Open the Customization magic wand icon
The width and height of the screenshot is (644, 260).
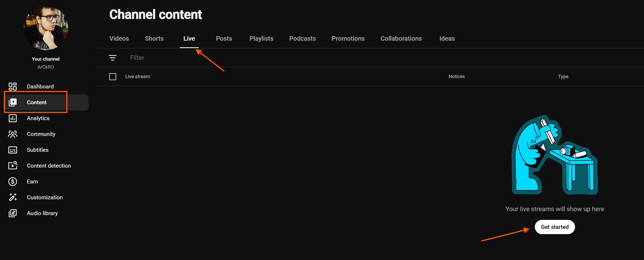tap(13, 197)
